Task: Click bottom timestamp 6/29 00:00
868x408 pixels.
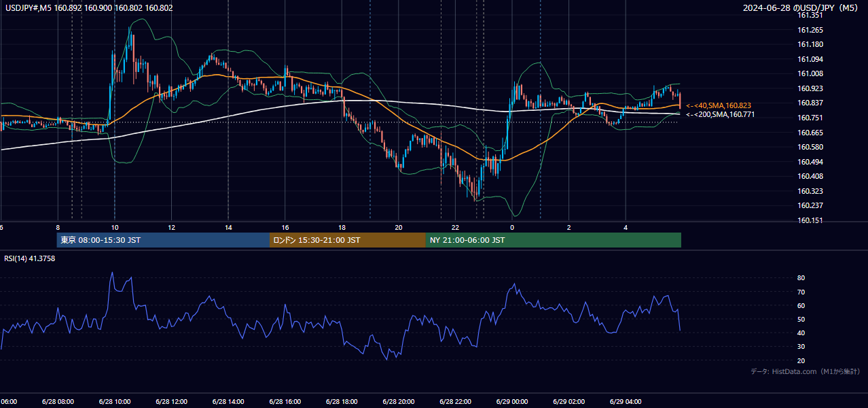Action: 512,401
